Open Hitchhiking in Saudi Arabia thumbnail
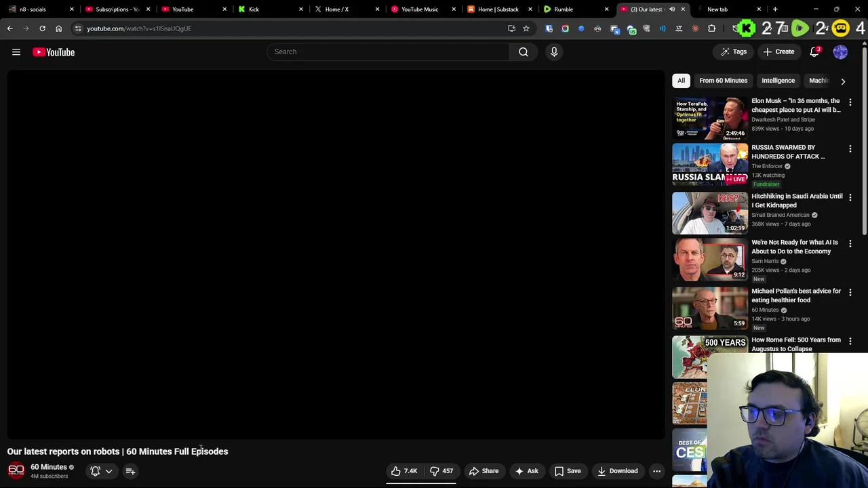Viewport: 868px width, 488px height. pyautogui.click(x=710, y=213)
